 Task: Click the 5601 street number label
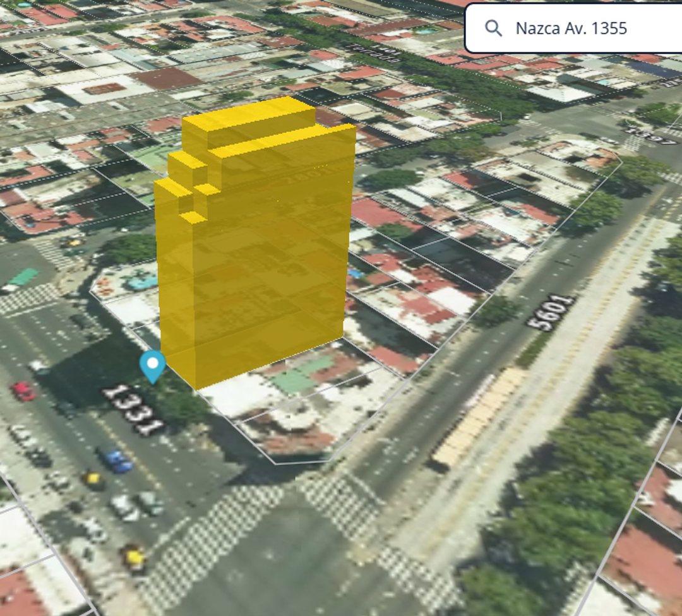pos(551,312)
